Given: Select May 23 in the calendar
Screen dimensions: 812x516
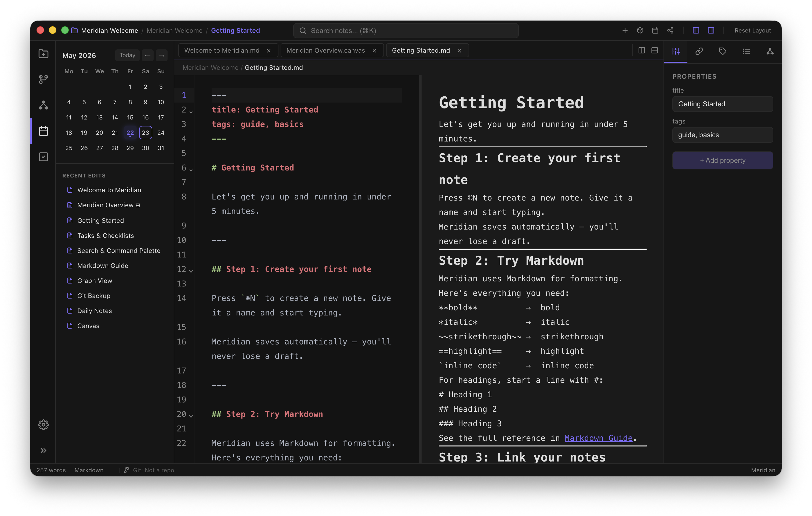Looking at the screenshot, I should (145, 133).
